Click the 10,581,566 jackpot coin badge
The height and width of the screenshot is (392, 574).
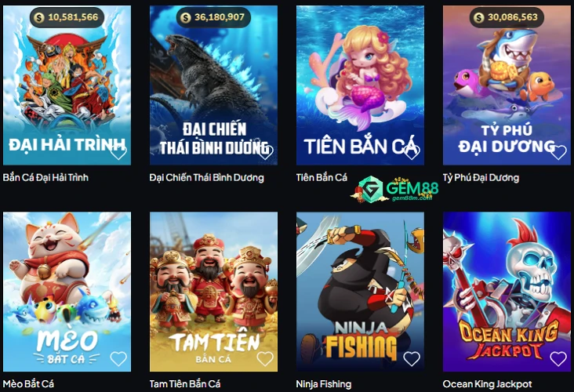(x=67, y=17)
